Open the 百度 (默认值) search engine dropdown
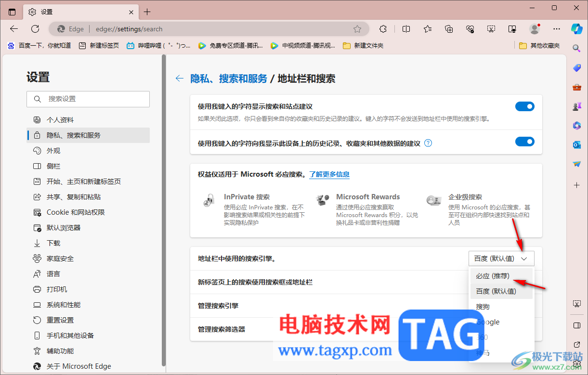This screenshot has width=588, height=375. tap(501, 259)
